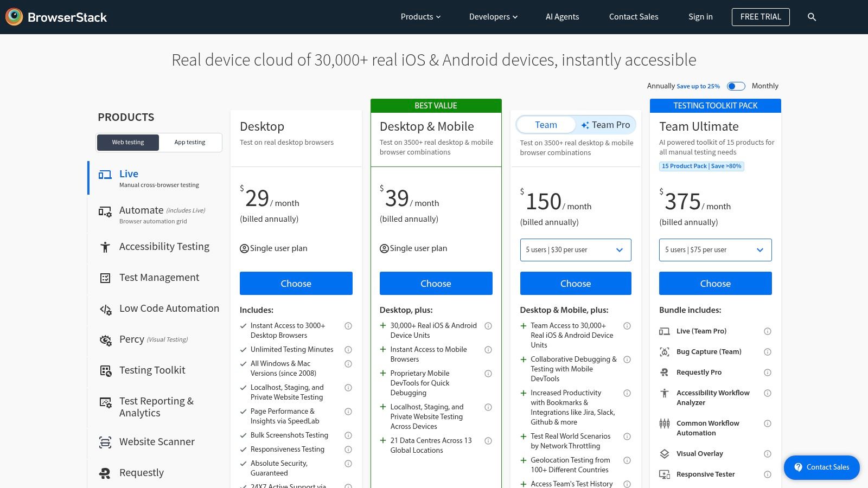868x488 pixels.
Task: Open the 5 users per-user dropdown on Team plan
Action: pyautogui.click(x=575, y=250)
